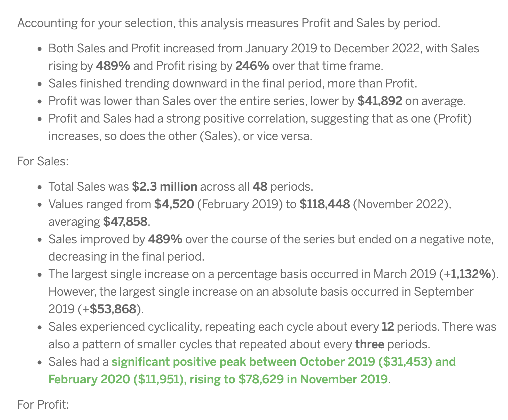Click the bold $41,892 average value

[x=380, y=101]
